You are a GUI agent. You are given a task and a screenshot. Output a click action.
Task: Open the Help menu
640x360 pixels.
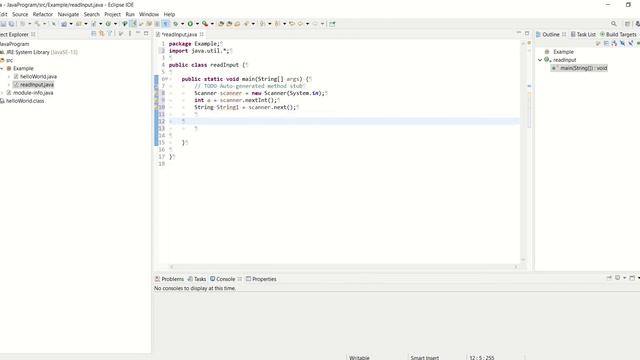pos(169,14)
